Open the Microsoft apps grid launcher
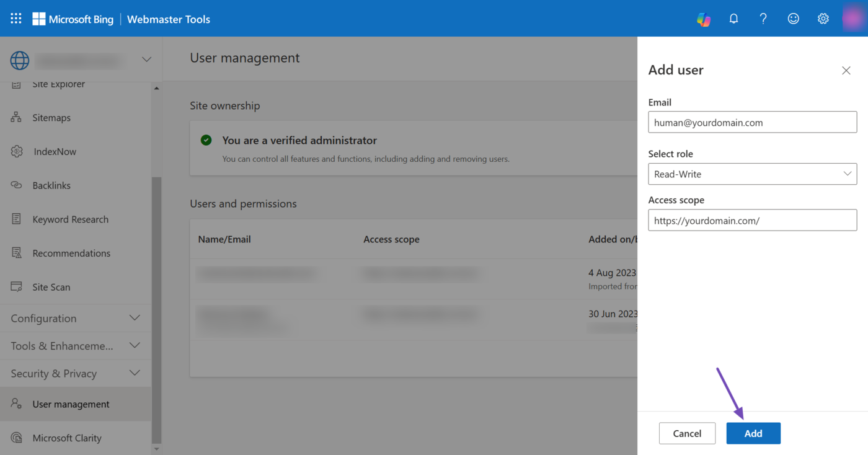 (16, 19)
